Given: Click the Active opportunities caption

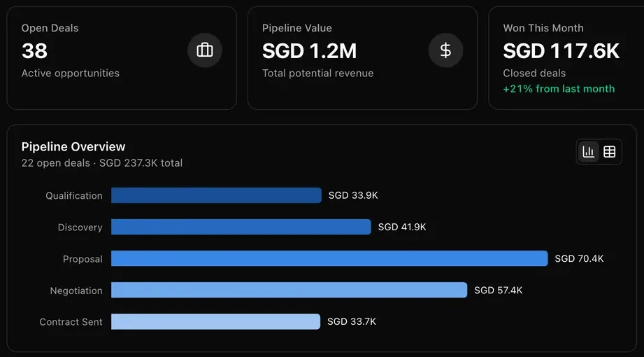Looking at the screenshot, I should pyautogui.click(x=70, y=73).
